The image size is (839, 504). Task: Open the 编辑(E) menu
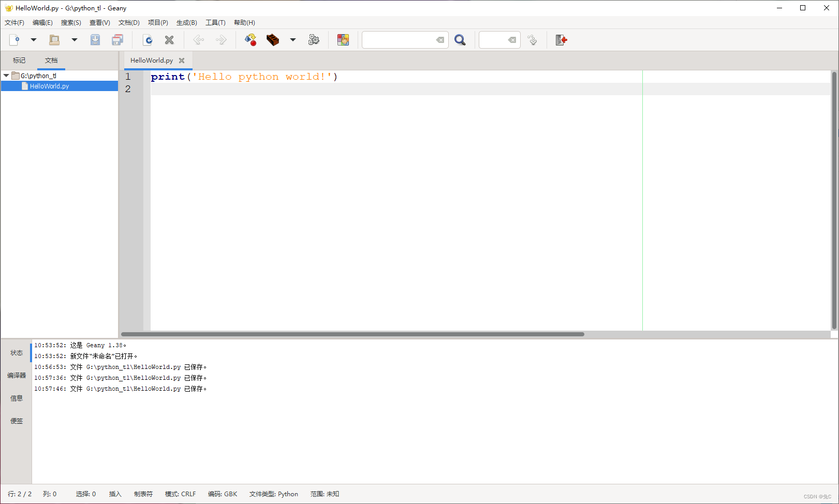coord(42,23)
